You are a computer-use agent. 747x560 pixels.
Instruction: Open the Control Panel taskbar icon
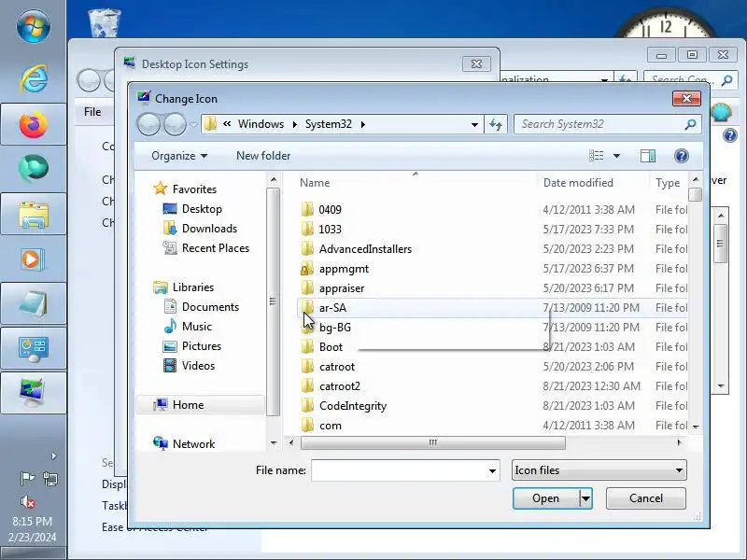(34, 348)
